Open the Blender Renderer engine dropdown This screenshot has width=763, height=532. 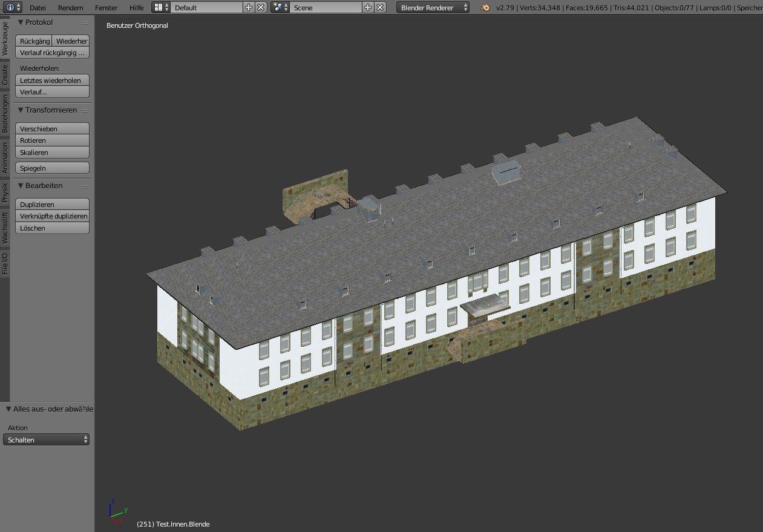(x=432, y=8)
